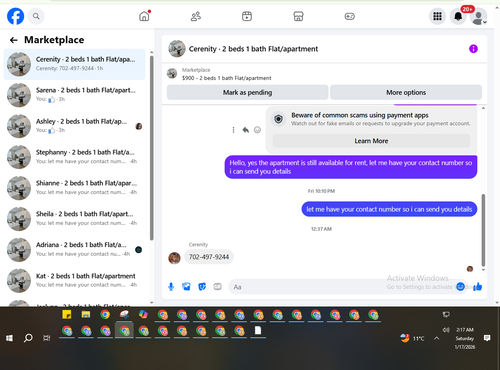The height and width of the screenshot is (370, 500).
Task: Open Sheila conversation
Action: [x=74, y=219]
